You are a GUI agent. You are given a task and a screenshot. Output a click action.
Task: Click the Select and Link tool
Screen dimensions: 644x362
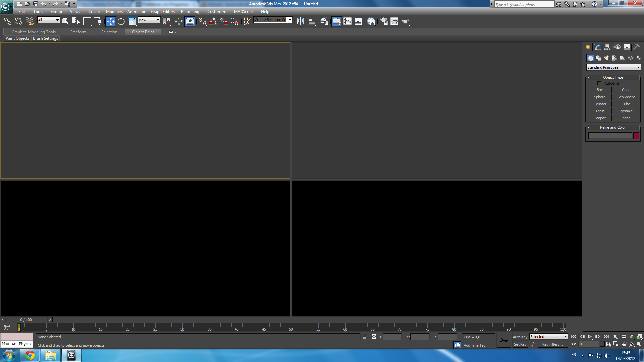pos(8,21)
